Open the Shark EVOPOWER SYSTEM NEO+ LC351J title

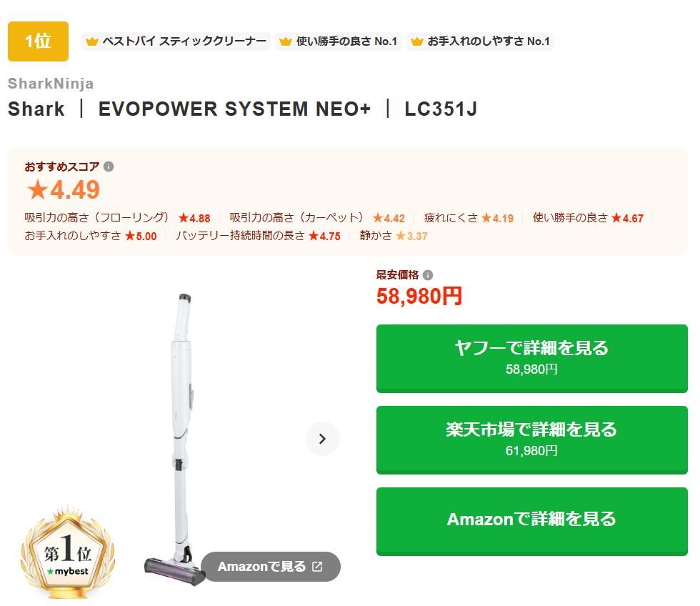(242, 109)
